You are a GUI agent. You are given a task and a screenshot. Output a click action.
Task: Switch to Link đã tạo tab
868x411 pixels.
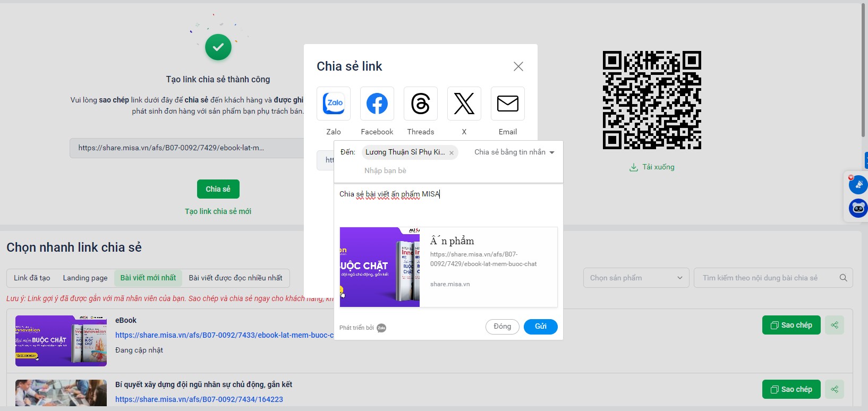(32, 278)
